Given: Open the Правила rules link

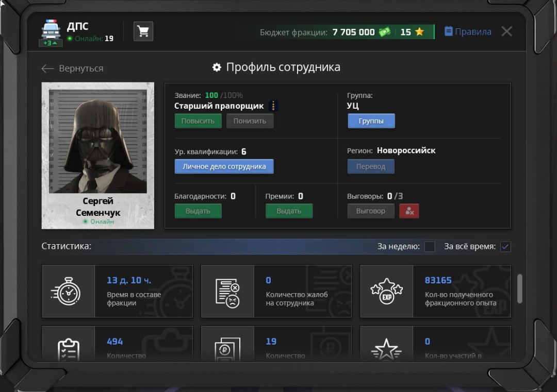Looking at the screenshot, I should [x=468, y=32].
